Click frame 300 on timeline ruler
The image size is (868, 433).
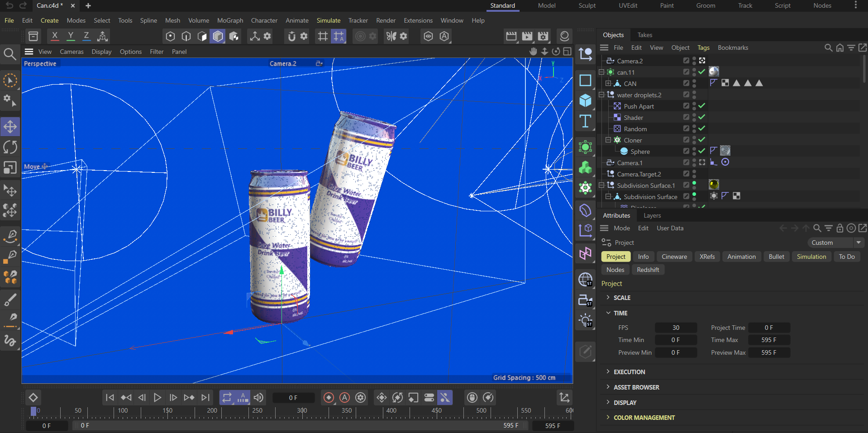tap(302, 411)
